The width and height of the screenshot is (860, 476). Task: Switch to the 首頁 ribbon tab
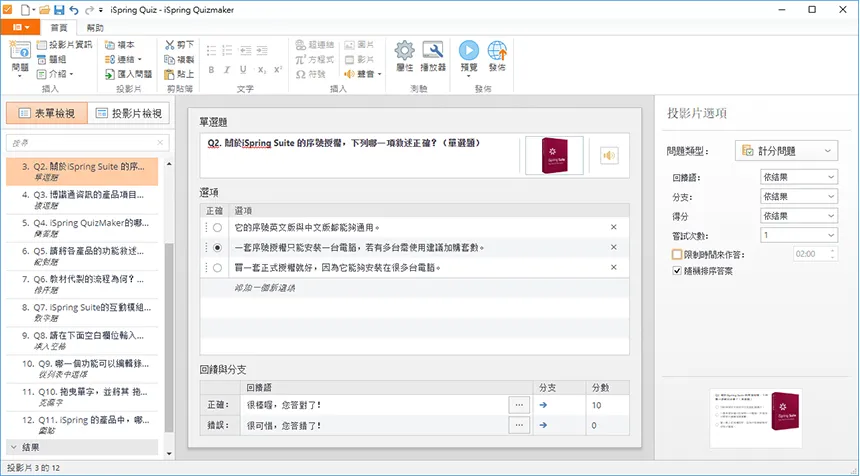point(59,27)
